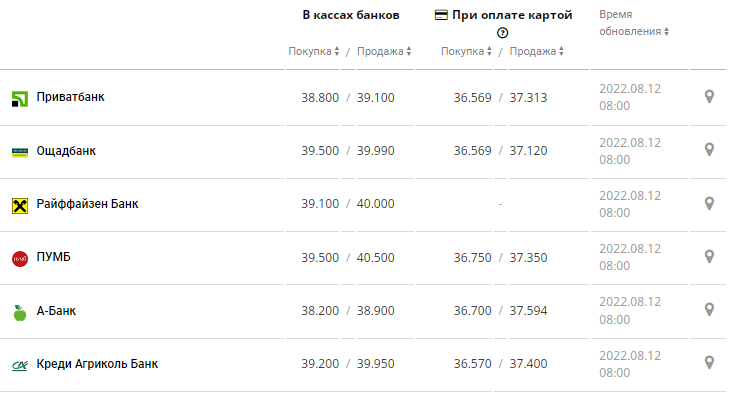Viewport: 737px width, 396px height.
Task: Sort by card payment Покупка rate
Action: (x=466, y=51)
